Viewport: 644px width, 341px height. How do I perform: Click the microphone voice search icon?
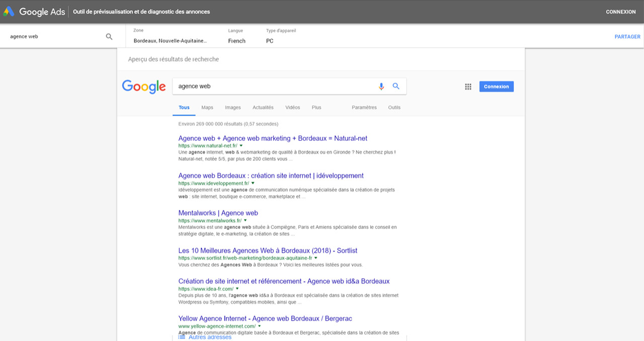[381, 87]
